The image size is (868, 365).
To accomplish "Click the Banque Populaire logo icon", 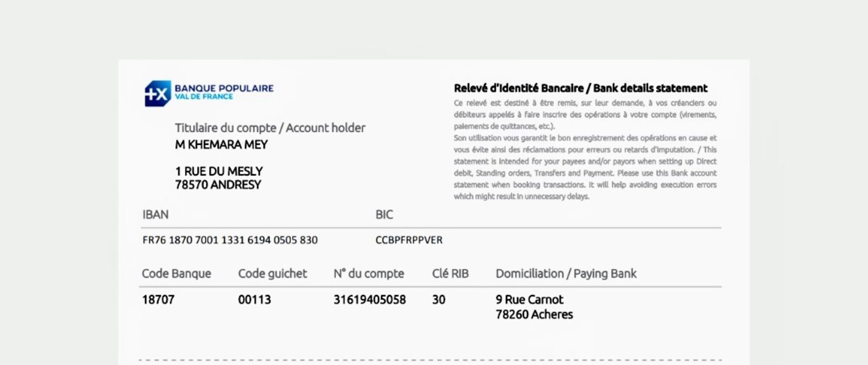I will coord(158,93).
